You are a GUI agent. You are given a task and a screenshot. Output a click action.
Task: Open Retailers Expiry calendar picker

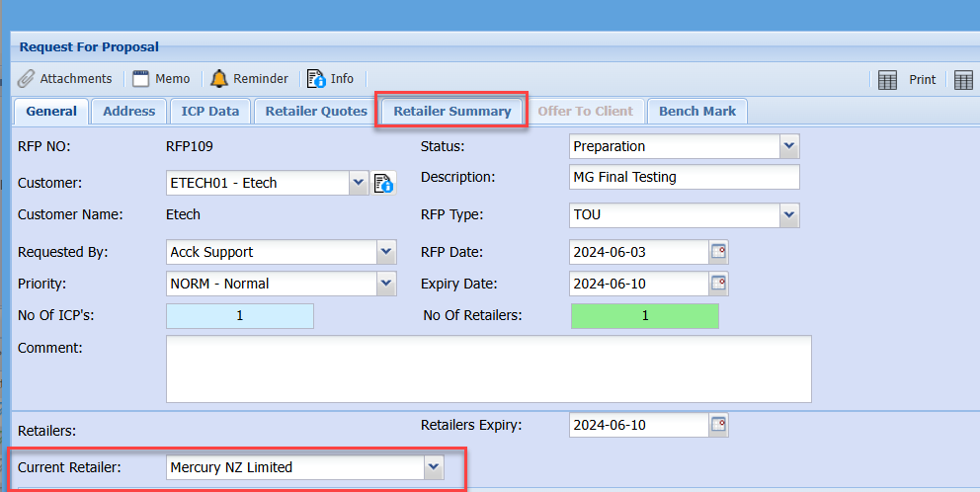718,426
